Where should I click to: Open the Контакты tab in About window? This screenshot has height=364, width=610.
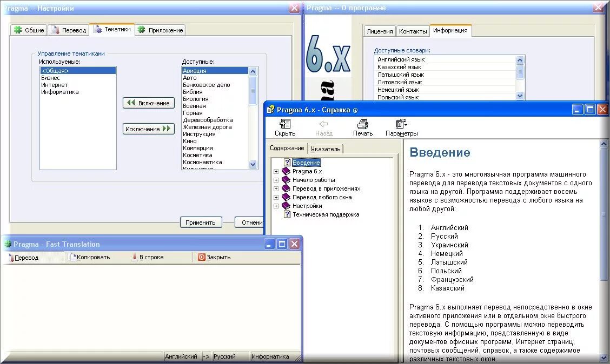(413, 31)
